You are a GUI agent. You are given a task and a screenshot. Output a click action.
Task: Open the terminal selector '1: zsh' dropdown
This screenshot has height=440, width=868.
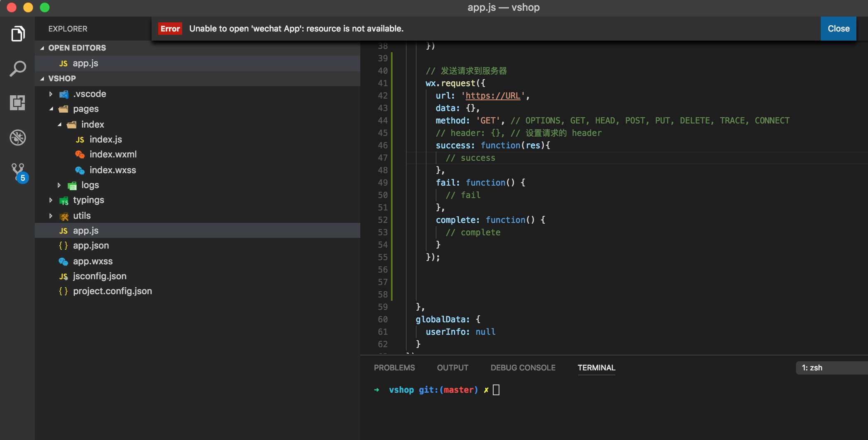832,368
